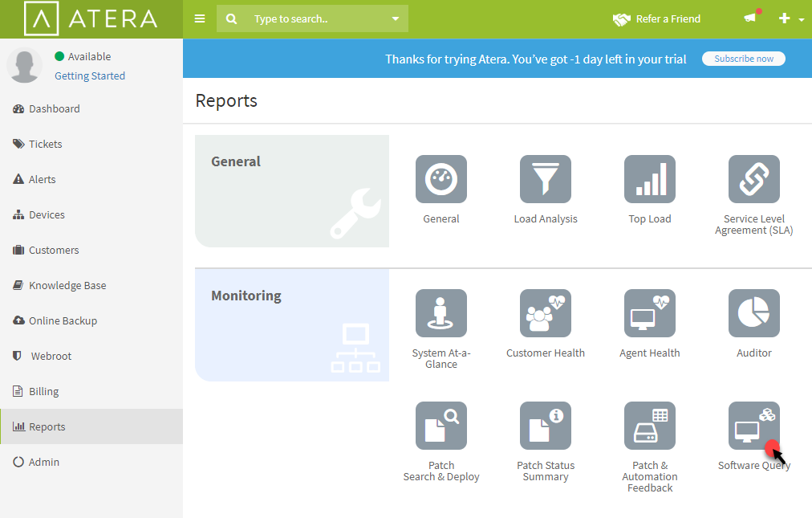The image size is (812, 518).
Task: Open Devices in the sidebar
Action: [x=91, y=214]
